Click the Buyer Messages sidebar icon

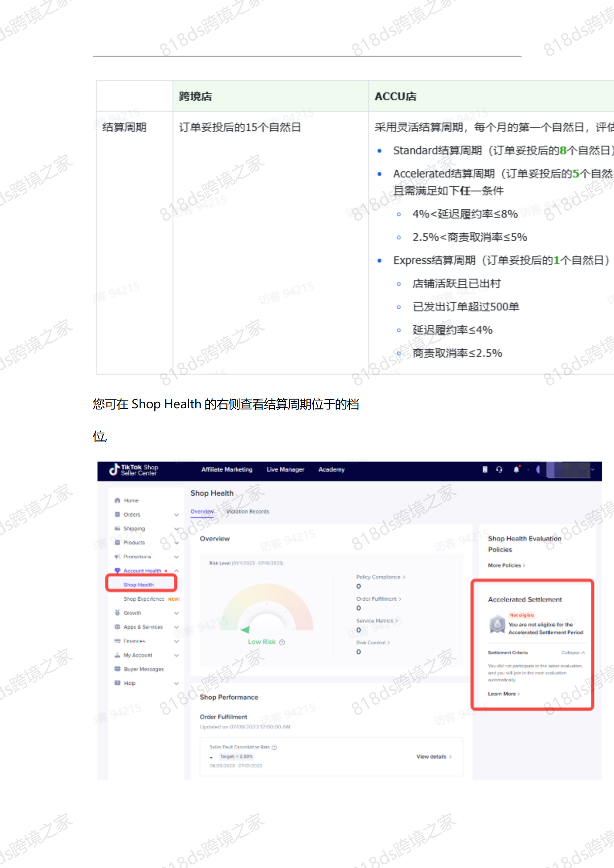[118, 669]
